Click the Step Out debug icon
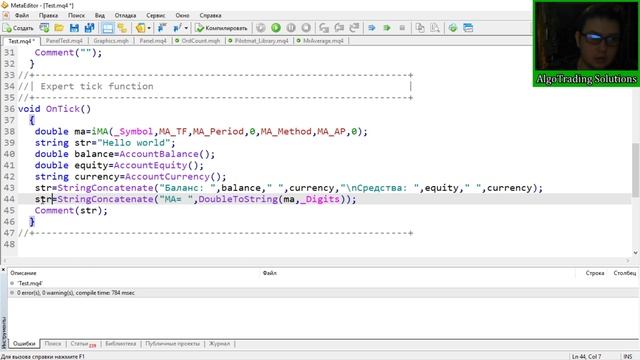This screenshot has width=640, height=360. tap(354, 28)
